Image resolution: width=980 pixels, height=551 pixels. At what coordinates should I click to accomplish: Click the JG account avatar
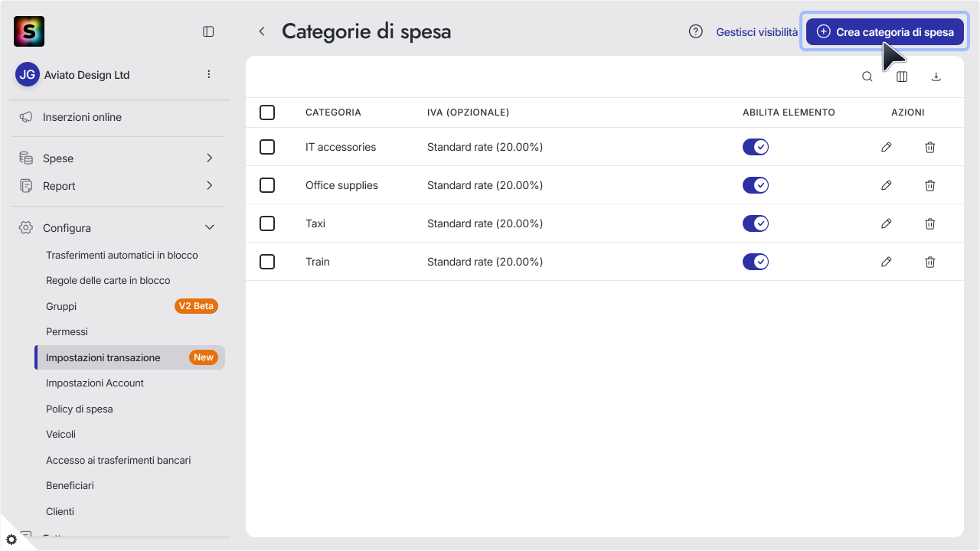coord(28,74)
